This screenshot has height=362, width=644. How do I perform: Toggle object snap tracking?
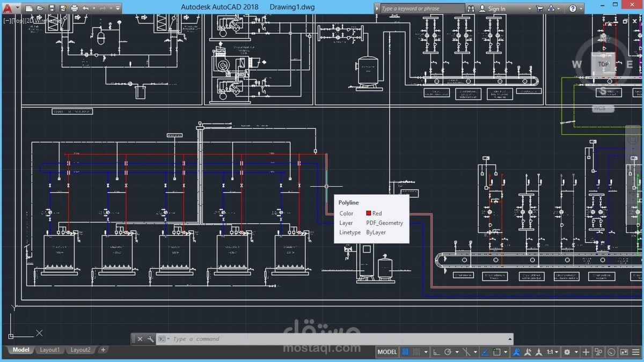click(x=485, y=352)
